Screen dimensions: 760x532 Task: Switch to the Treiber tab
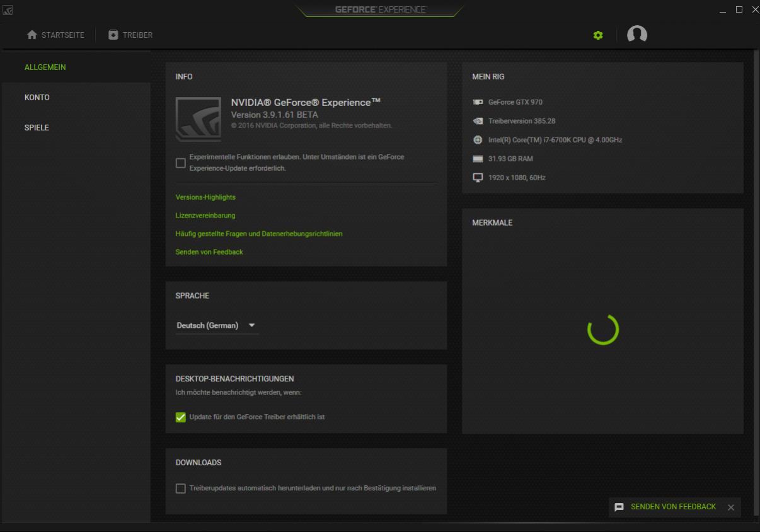130,35
